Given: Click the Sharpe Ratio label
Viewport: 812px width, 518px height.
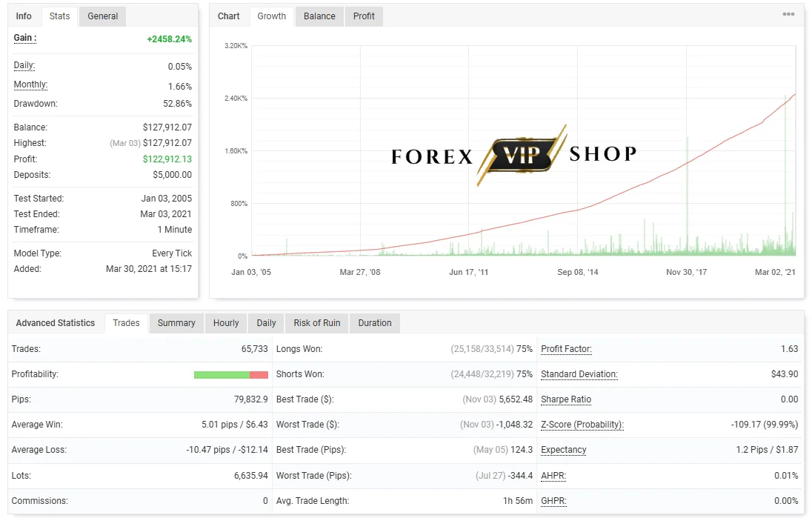Looking at the screenshot, I should (x=566, y=399).
